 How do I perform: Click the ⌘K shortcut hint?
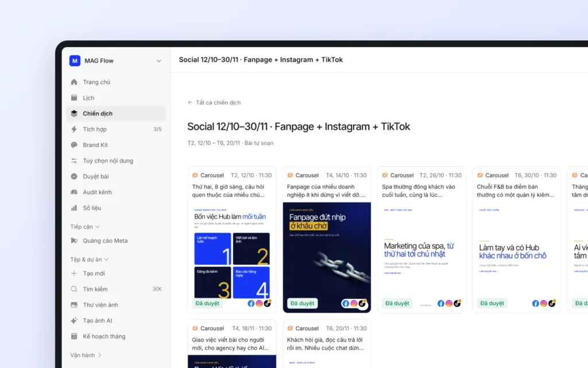click(157, 289)
